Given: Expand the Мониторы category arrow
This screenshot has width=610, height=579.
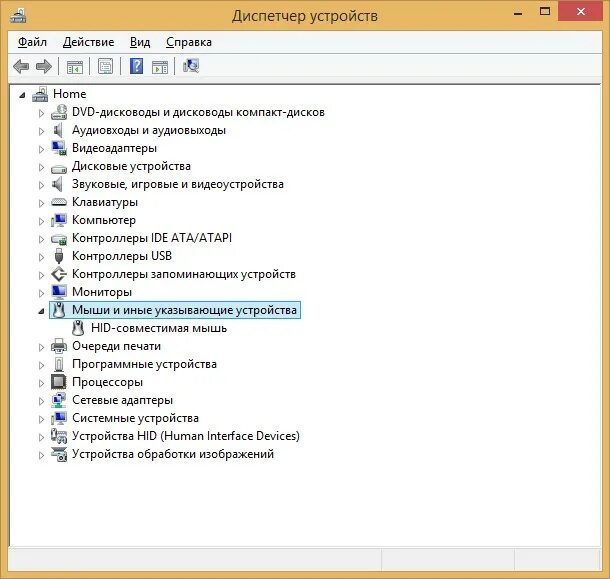Looking at the screenshot, I should (41, 293).
